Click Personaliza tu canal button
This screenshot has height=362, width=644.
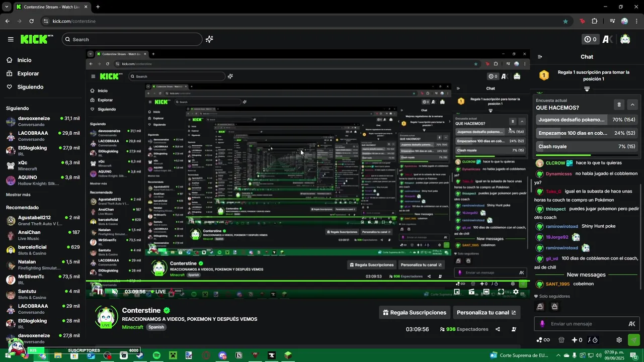(486, 312)
